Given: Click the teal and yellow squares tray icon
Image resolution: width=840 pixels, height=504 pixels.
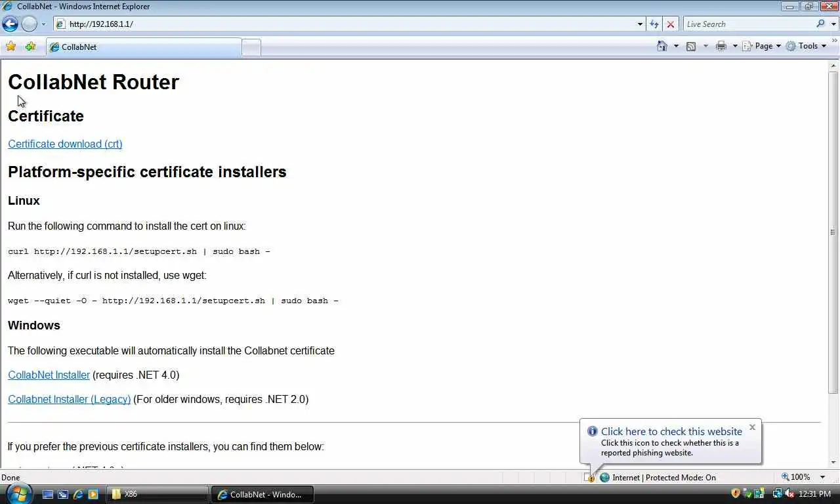Looking at the screenshot, I should [x=759, y=493].
